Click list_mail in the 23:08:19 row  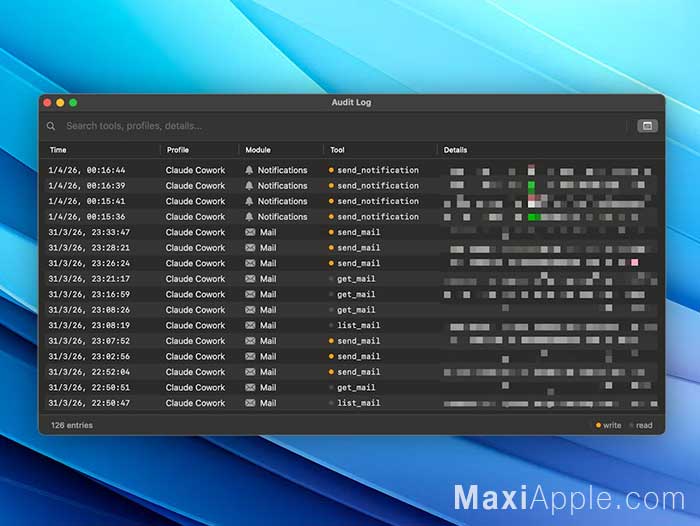[x=358, y=326]
